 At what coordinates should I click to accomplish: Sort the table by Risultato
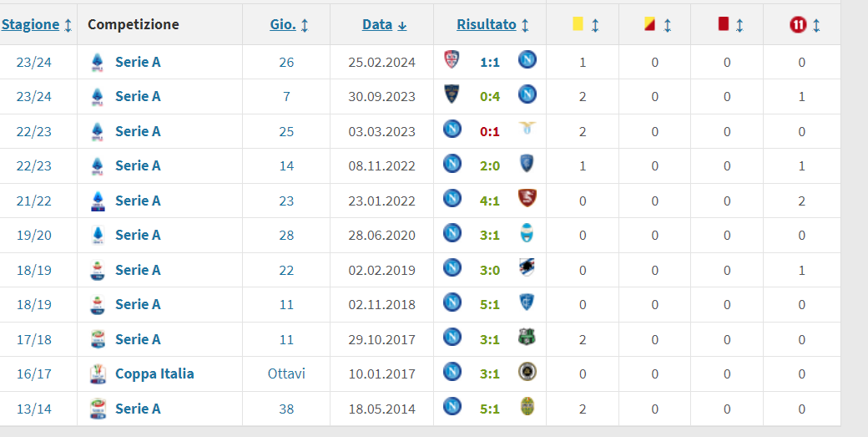click(x=487, y=25)
